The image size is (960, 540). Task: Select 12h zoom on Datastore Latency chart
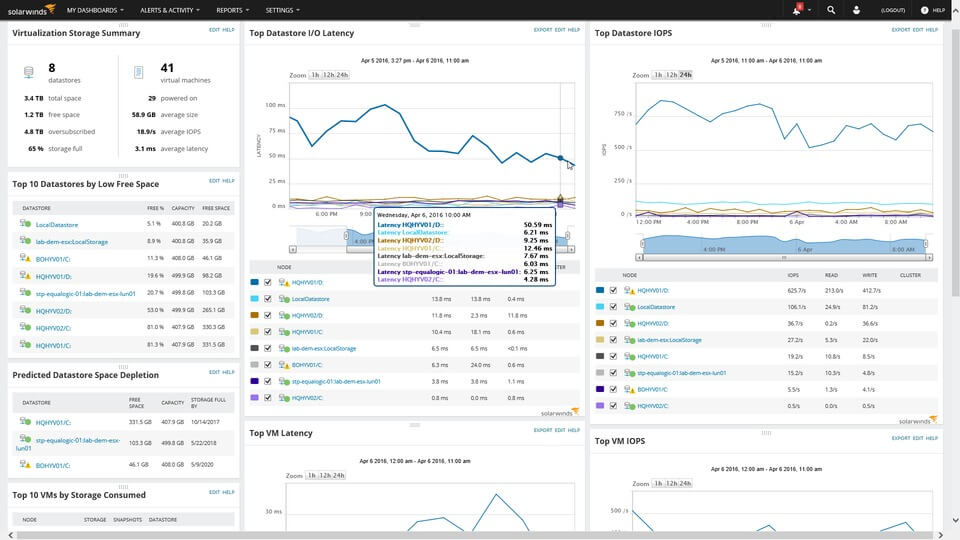[x=328, y=75]
